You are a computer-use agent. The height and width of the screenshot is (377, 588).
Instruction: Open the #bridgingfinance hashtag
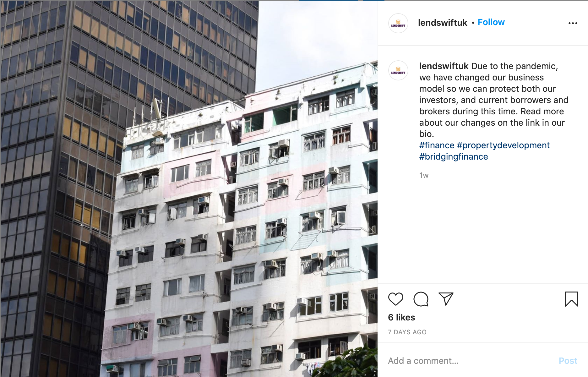point(454,156)
